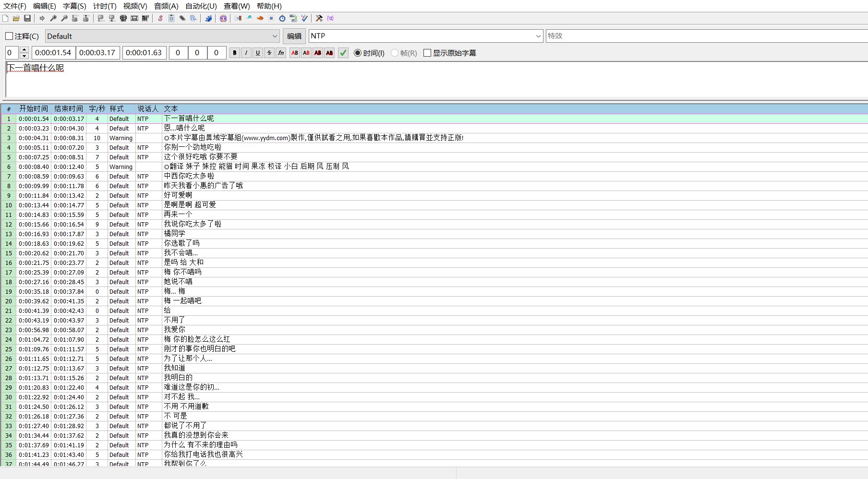Open the Automation manager icon
Screen dimensions: 868x479
208,18
